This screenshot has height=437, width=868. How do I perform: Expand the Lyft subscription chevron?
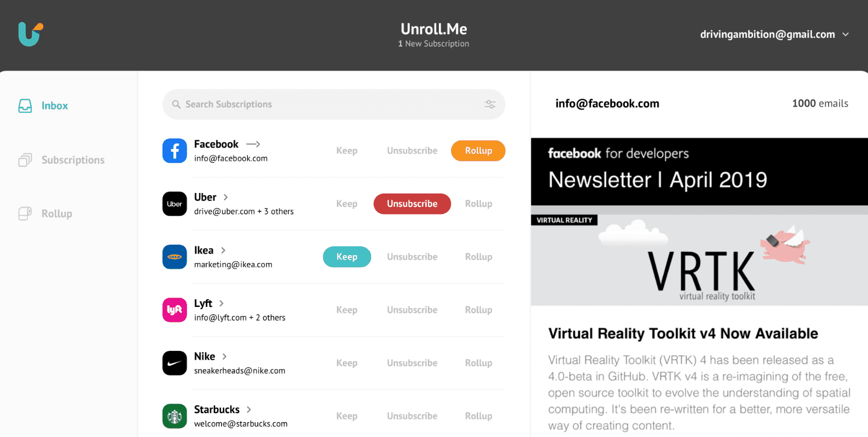click(x=221, y=304)
